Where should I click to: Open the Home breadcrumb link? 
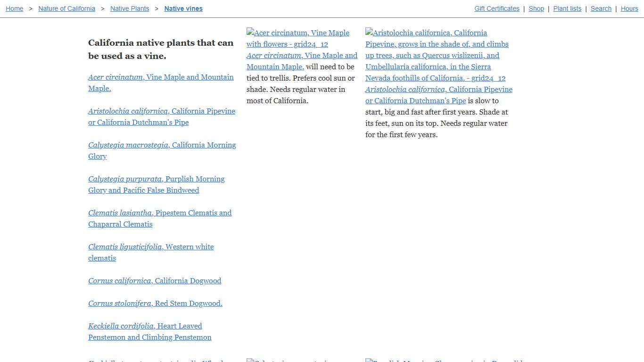14,8
